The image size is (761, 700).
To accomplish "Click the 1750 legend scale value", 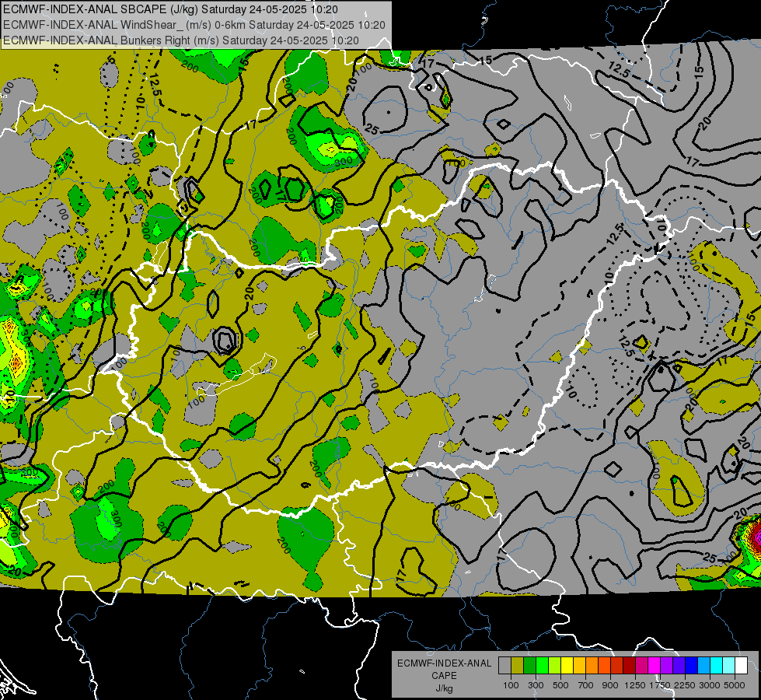I will [x=660, y=685].
